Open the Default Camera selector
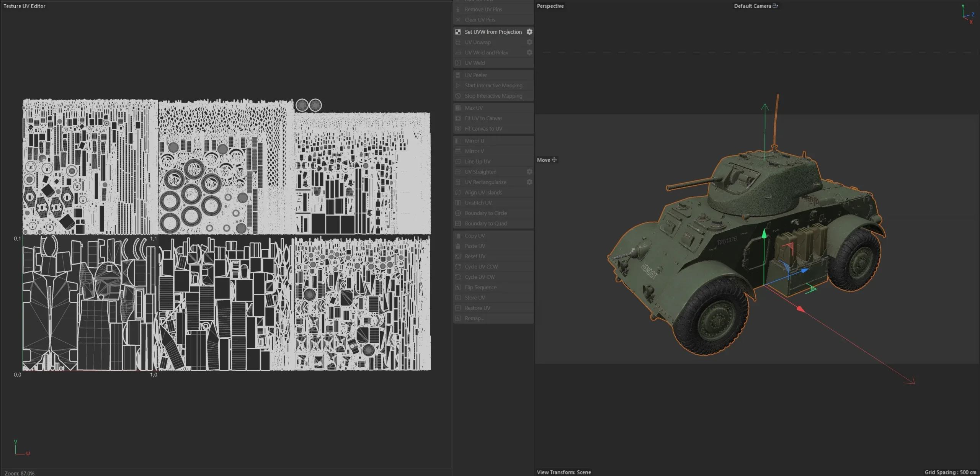Viewport: 980px width, 476px height. (752, 6)
